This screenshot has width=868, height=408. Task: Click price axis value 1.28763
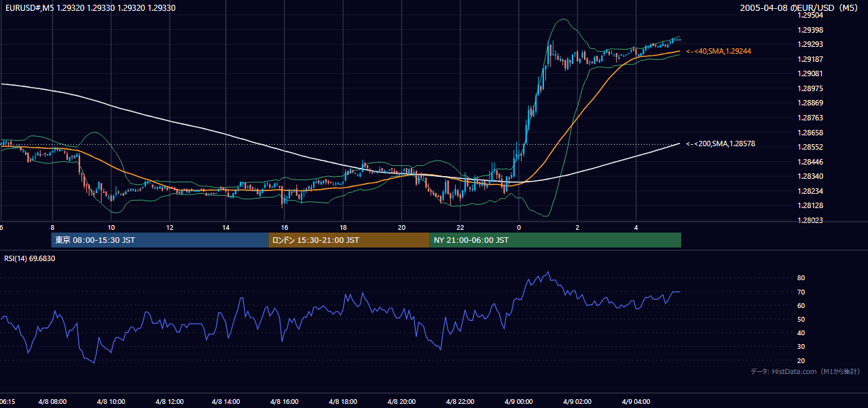810,118
